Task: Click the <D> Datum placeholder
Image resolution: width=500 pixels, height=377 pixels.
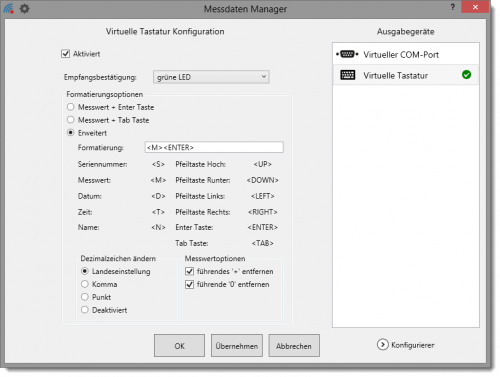Action: pyautogui.click(x=158, y=196)
